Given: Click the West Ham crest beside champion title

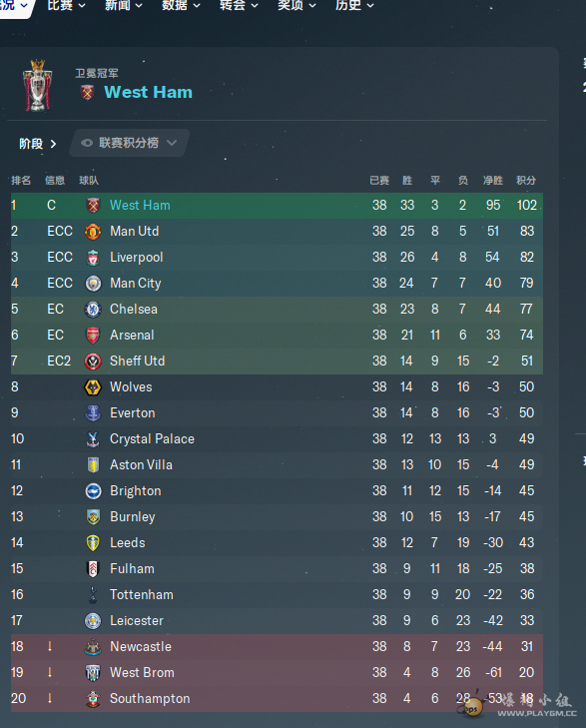Looking at the screenshot, I should click(87, 93).
